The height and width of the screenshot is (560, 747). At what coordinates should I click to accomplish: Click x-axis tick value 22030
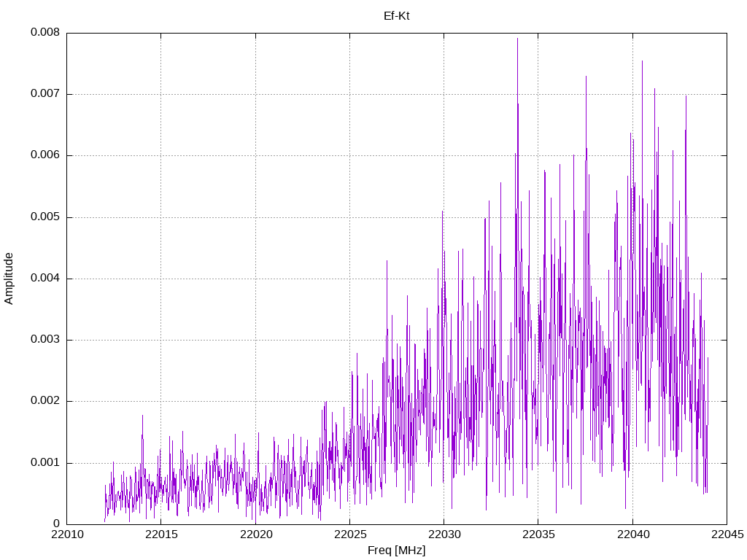(444, 534)
